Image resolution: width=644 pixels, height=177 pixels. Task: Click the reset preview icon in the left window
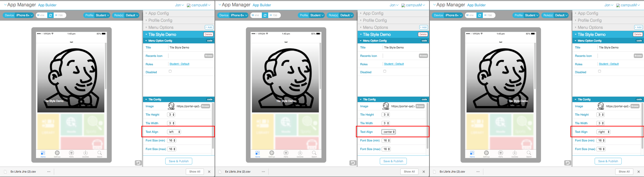[138, 163]
